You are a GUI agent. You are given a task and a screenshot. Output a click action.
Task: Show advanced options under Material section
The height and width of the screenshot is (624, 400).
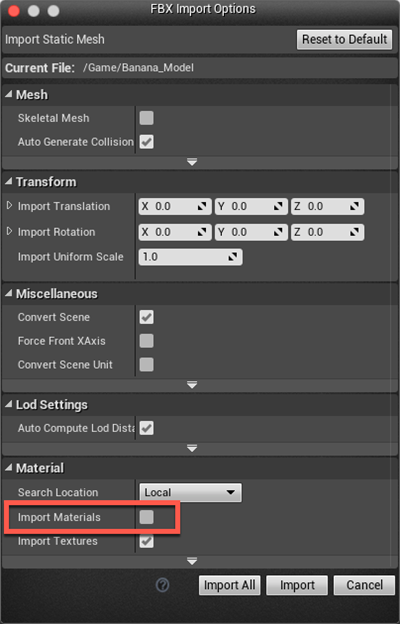[192, 562]
